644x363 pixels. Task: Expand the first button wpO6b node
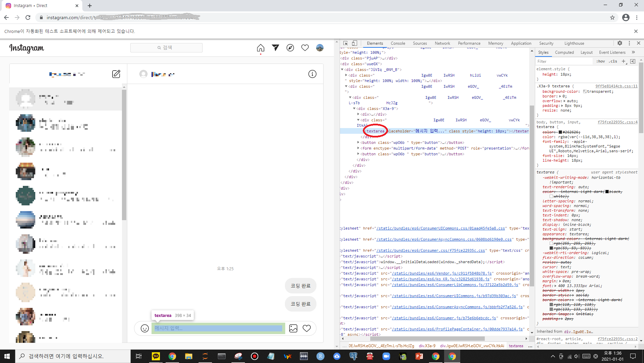click(x=358, y=143)
